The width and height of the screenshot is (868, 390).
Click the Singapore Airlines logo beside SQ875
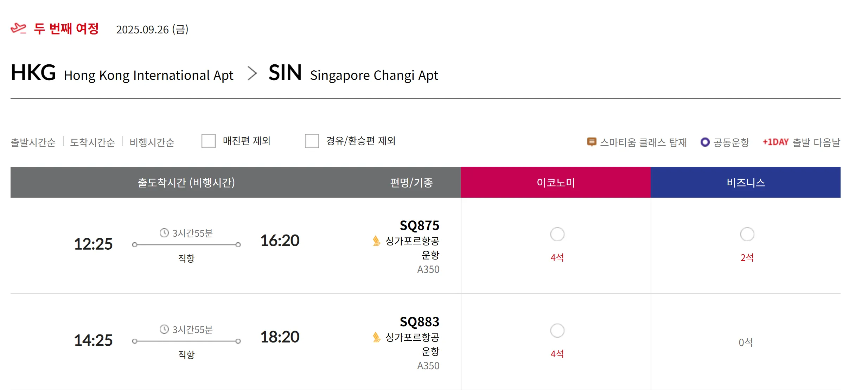376,241
